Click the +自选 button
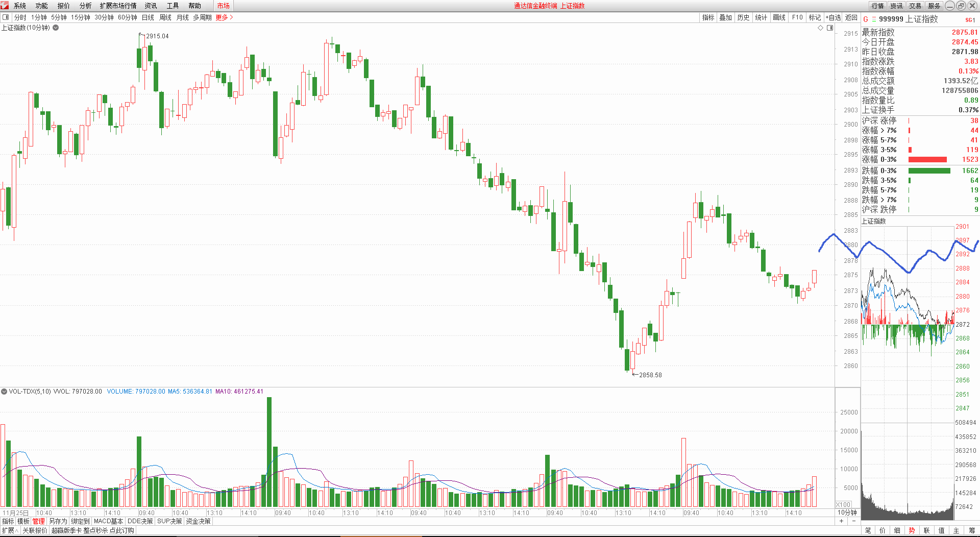The width and height of the screenshot is (980, 537). (833, 17)
